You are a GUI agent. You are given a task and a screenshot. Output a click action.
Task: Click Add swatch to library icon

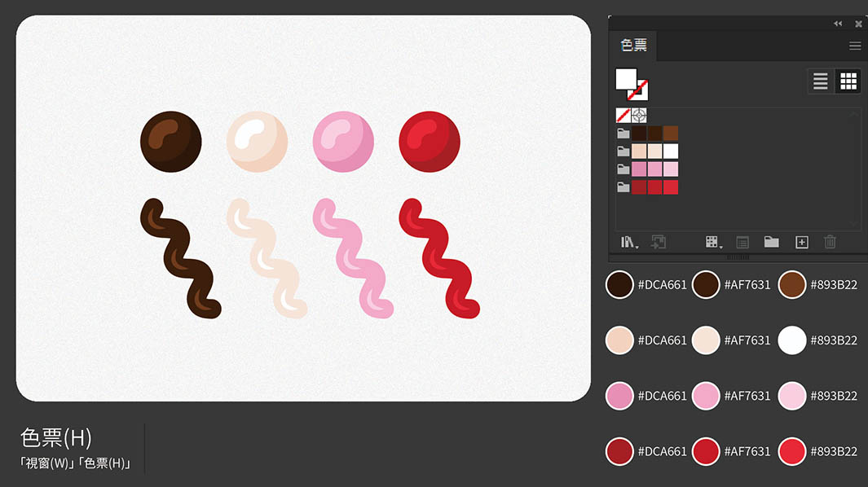(659, 242)
